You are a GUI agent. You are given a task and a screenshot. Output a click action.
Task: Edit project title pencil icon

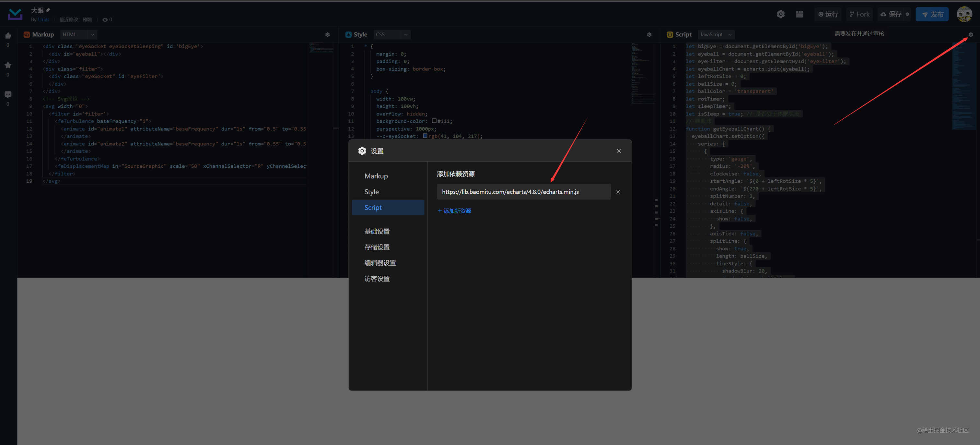[x=48, y=10]
